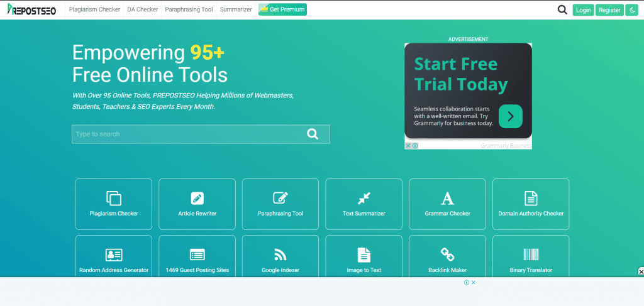The image size is (644, 306).
Task: Toggle dark mode with the moon button
Action: pos(631,10)
